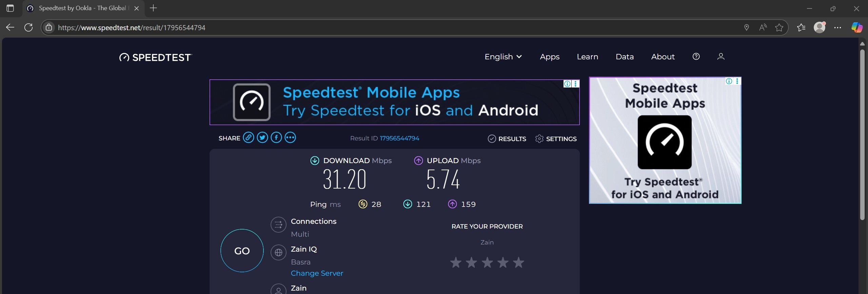Image resolution: width=868 pixels, height=294 pixels.
Task: Click the upload ping icon next to 159
Action: 452,204
